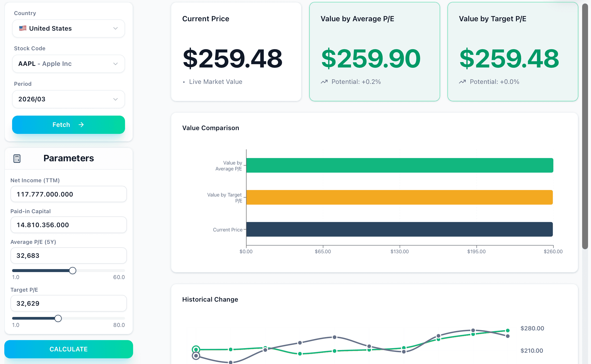
Task: Click the Fetch button
Action: pyautogui.click(x=69, y=125)
